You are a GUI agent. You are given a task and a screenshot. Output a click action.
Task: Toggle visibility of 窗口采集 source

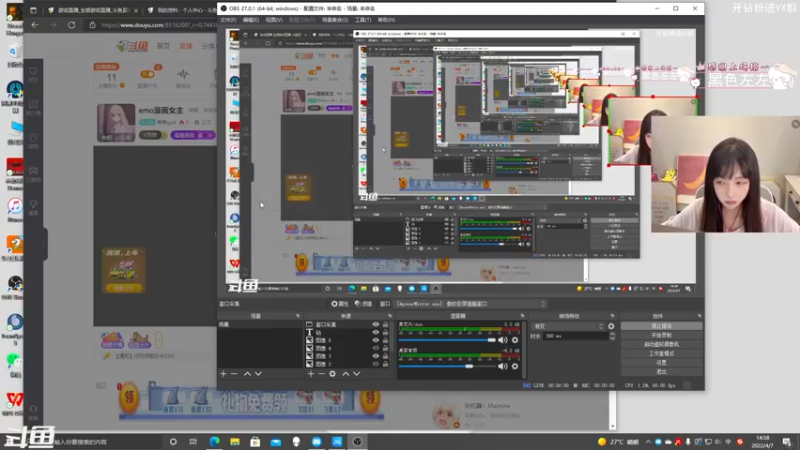click(376, 324)
